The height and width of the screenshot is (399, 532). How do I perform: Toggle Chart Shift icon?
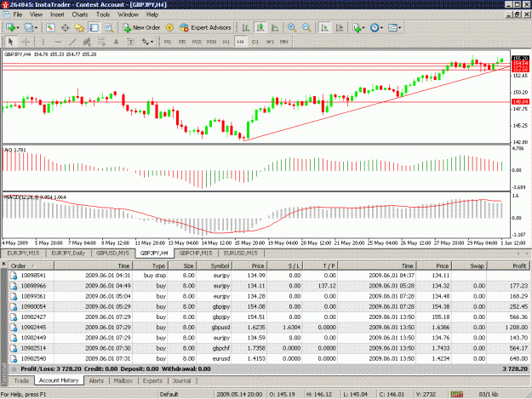click(x=340, y=28)
